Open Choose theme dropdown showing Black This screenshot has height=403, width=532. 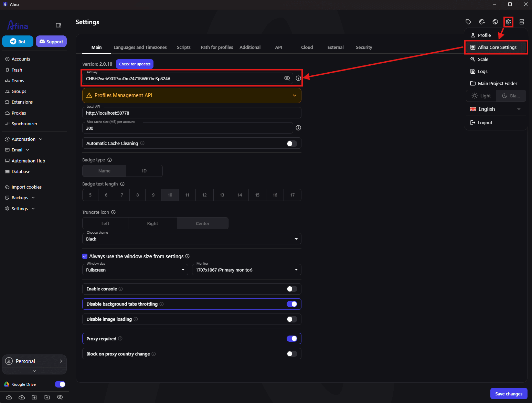[x=192, y=239]
